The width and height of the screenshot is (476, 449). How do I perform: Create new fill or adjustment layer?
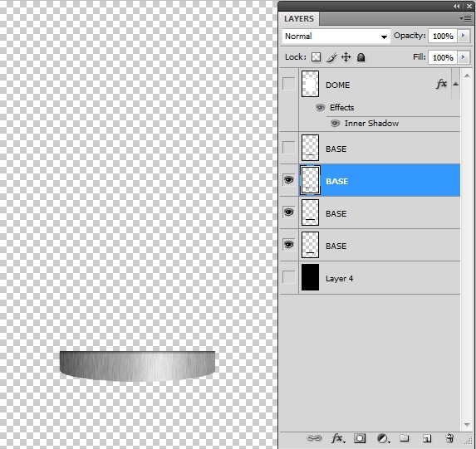coord(383,438)
